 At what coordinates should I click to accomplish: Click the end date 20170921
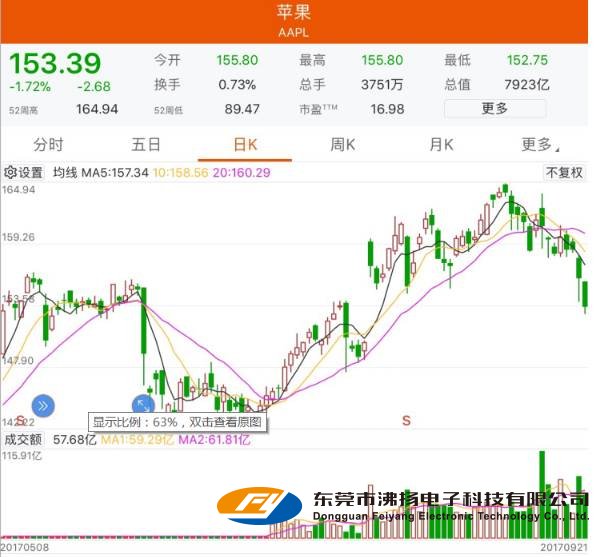coord(564,548)
